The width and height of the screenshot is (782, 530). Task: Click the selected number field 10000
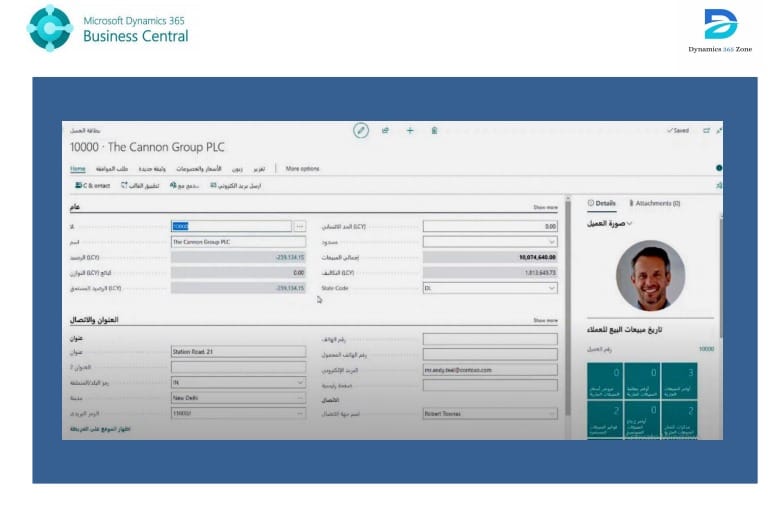231,226
